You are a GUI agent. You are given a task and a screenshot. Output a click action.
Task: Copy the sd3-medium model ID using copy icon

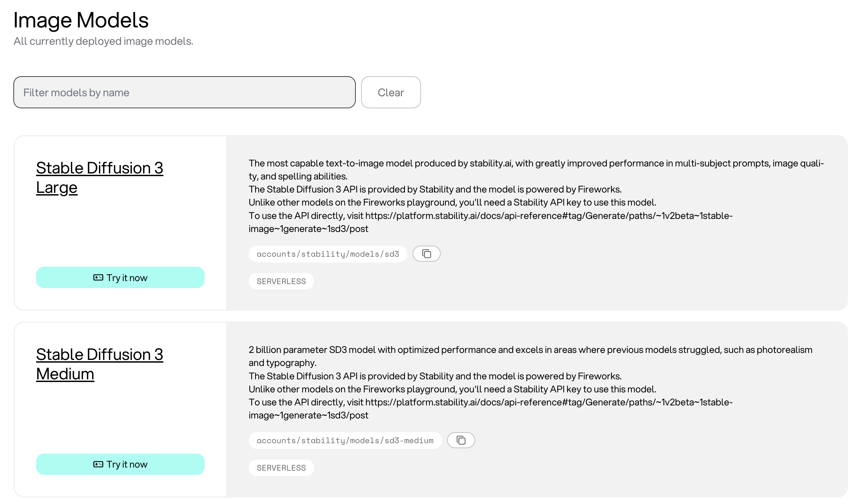461,440
